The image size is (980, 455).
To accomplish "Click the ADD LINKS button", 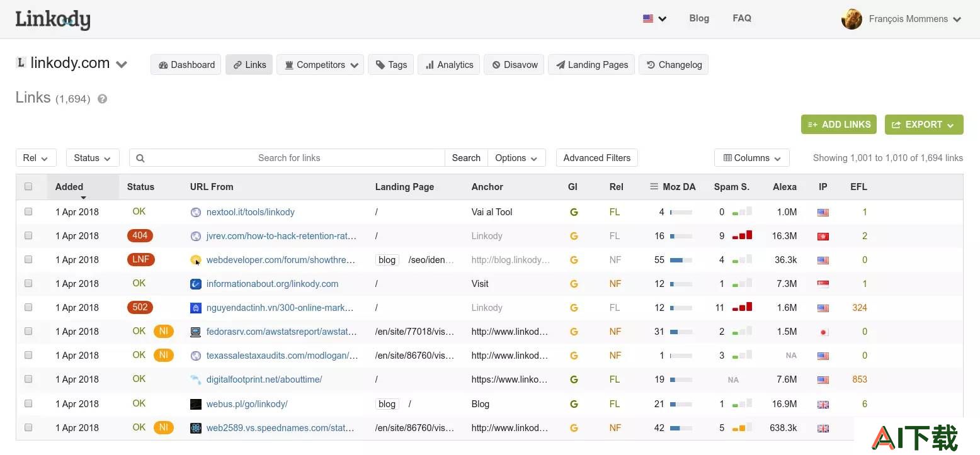I will pyautogui.click(x=839, y=125).
